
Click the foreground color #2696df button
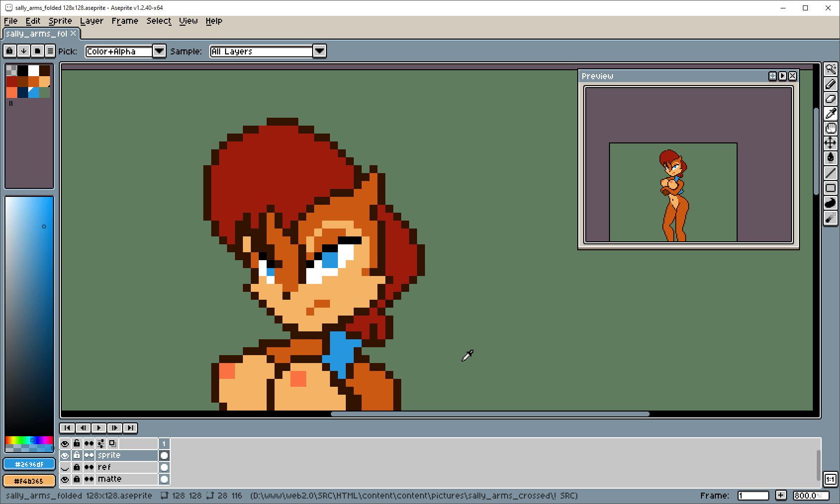point(29,464)
